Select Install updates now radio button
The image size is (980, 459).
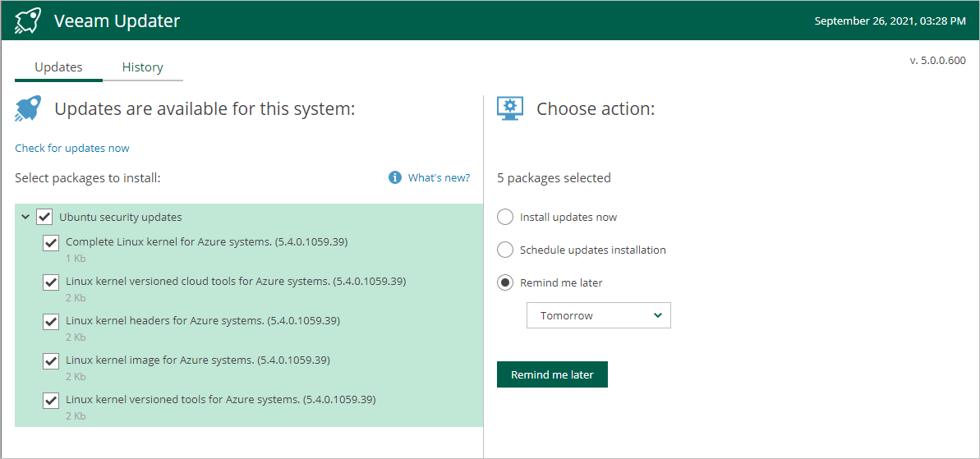tap(505, 218)
